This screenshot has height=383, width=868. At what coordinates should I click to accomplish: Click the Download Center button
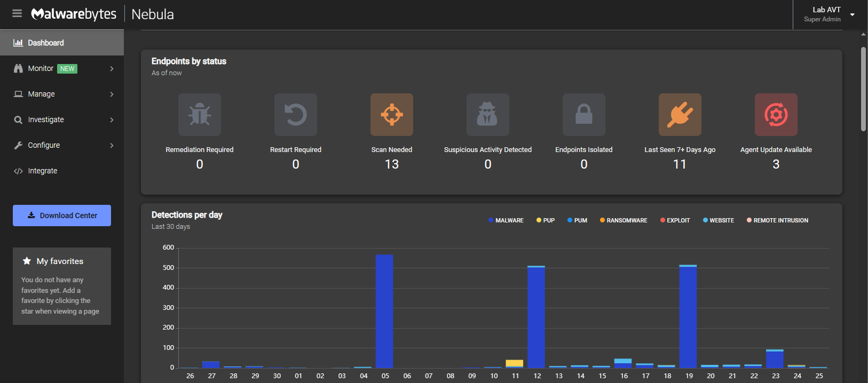point(62,216)
